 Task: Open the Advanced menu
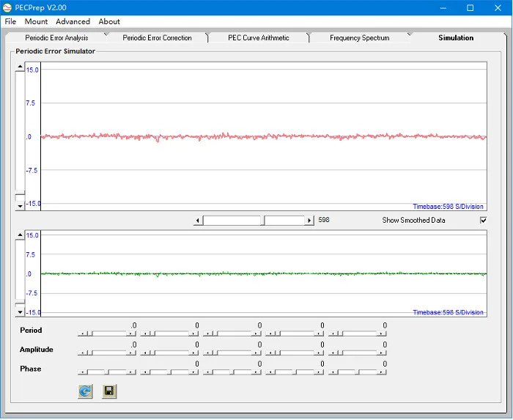[x=73, y=22]
